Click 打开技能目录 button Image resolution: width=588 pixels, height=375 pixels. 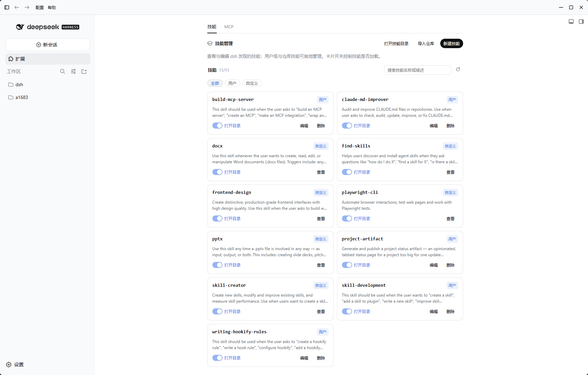(x=396, y=43)
